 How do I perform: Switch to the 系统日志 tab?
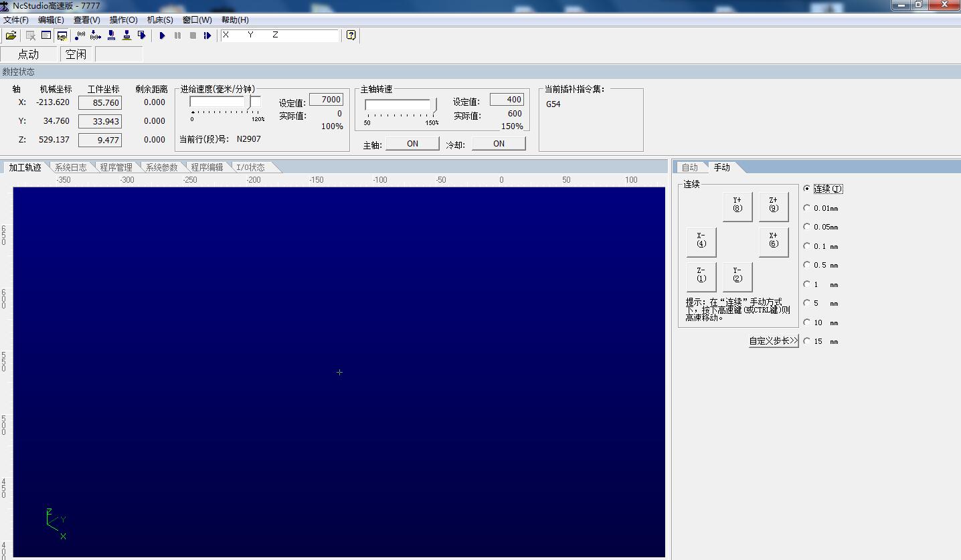[70, 167]
